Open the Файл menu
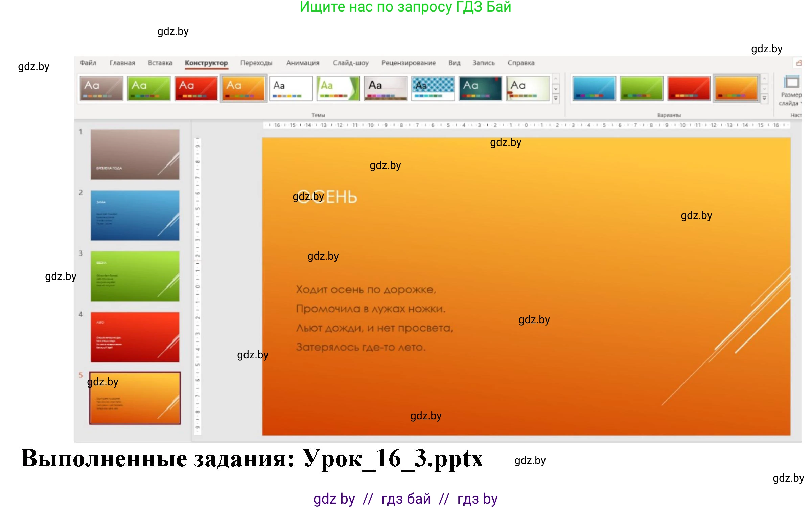Viewport: 812px width, 508px height. [x=88, y=63]
